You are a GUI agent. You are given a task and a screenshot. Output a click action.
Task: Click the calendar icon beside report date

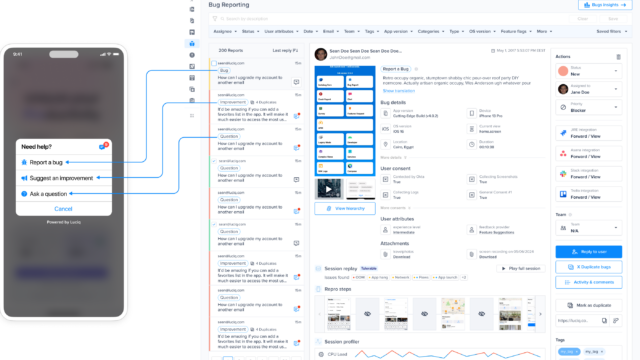pos(493,51)
